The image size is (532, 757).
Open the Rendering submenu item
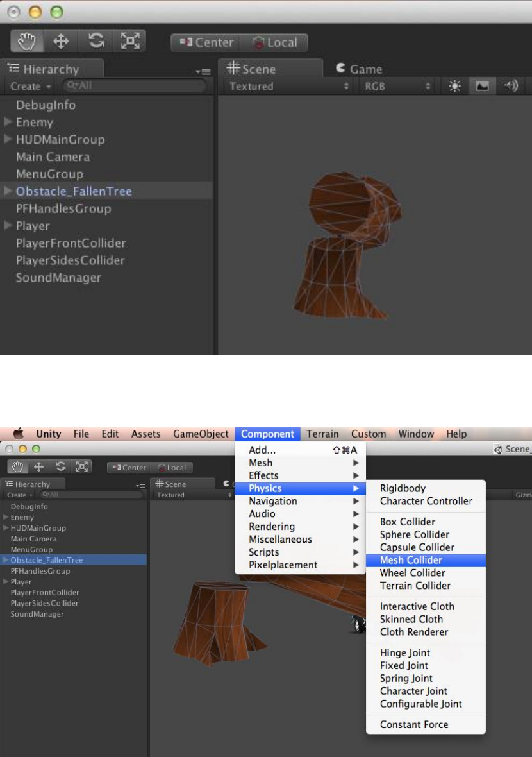click(x=300, y=526)
